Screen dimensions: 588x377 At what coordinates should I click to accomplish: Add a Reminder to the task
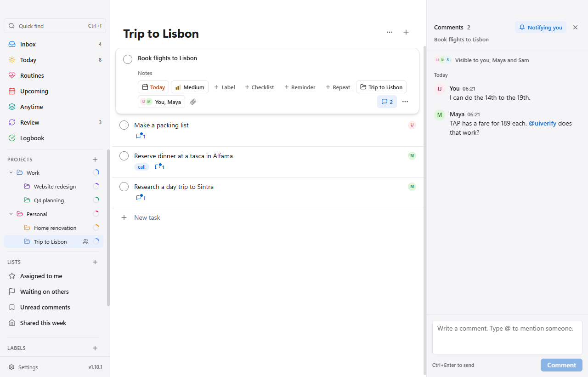(x=300, y=87)
